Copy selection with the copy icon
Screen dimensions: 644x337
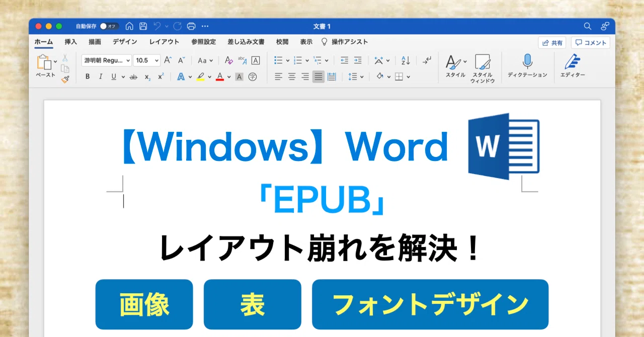[65, 69]
